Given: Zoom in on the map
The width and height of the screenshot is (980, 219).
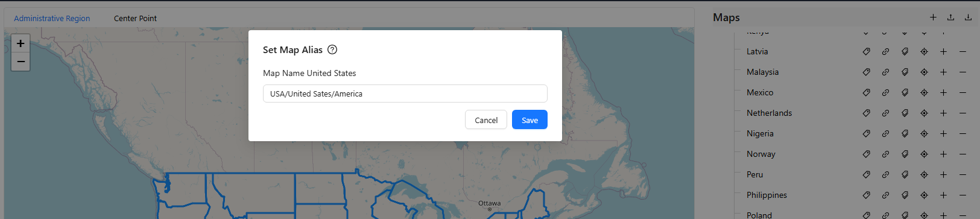Looking at the screenshot, I should click(21, 43).
